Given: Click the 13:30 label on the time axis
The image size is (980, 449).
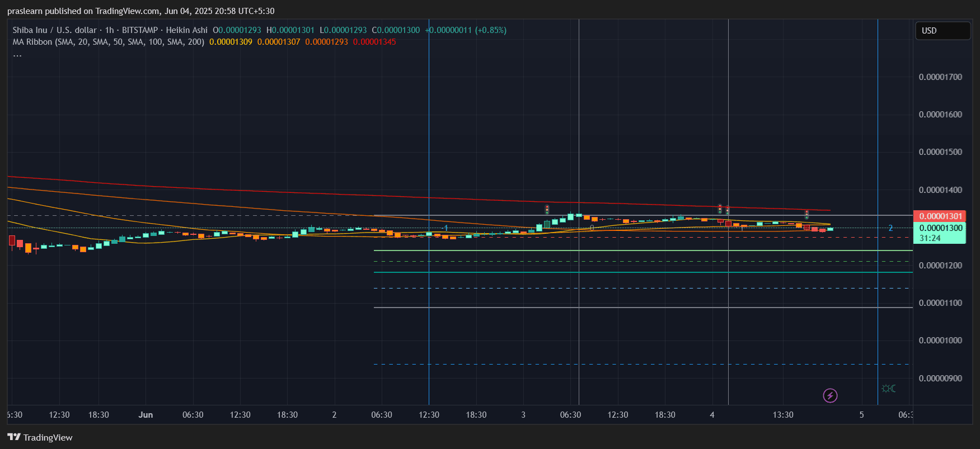Looking at the screenshot, I should click(783, 415).
